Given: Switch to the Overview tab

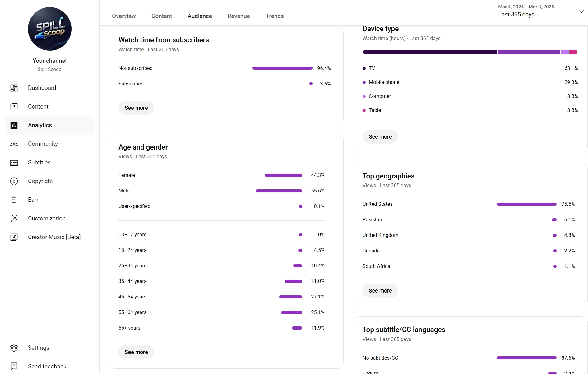Looking at the screenshot, I should pyautogui.click(x=124, y=16).
